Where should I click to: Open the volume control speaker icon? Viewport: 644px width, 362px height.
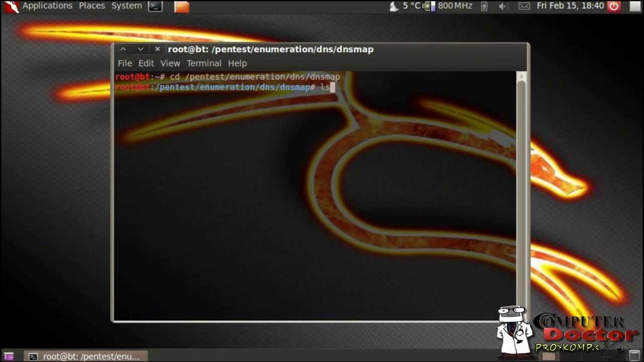pos(502,6)
